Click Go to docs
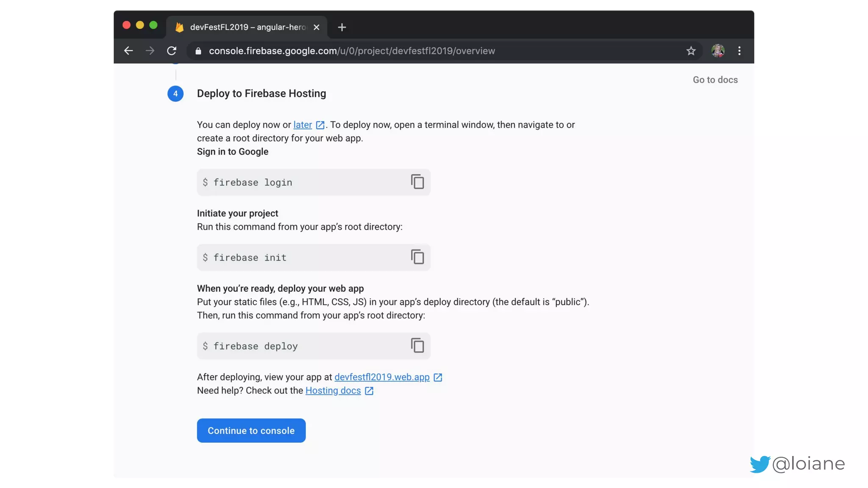The width and height of the screenshot is (868, 488). coord(715,80)
